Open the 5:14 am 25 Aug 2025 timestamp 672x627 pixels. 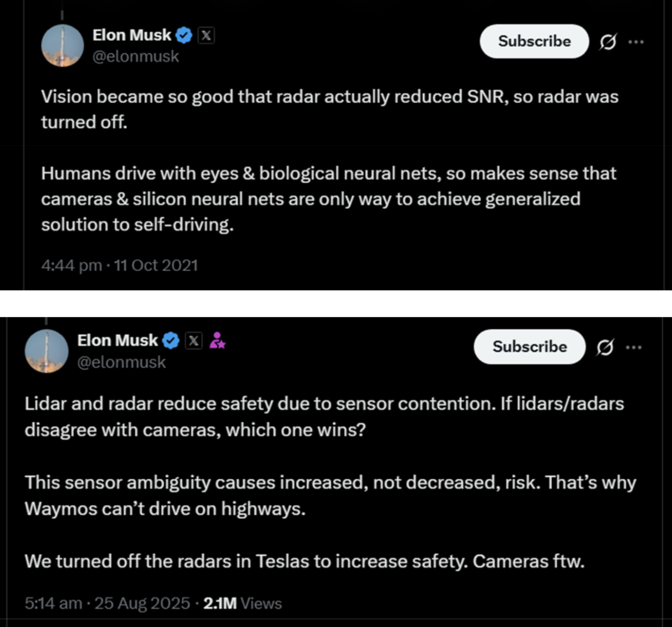point(107,603)
